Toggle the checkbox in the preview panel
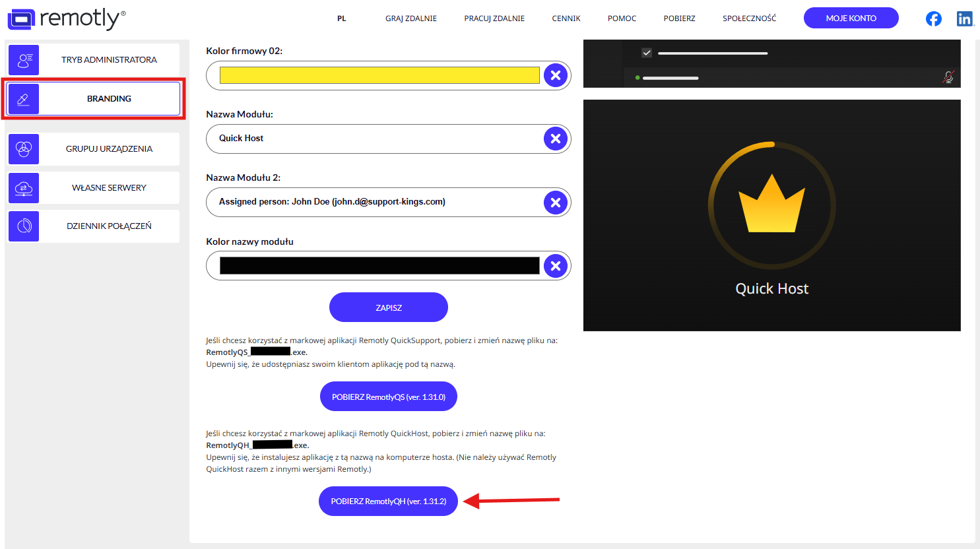The image size is (980, 549). click(x=647, y=53)
